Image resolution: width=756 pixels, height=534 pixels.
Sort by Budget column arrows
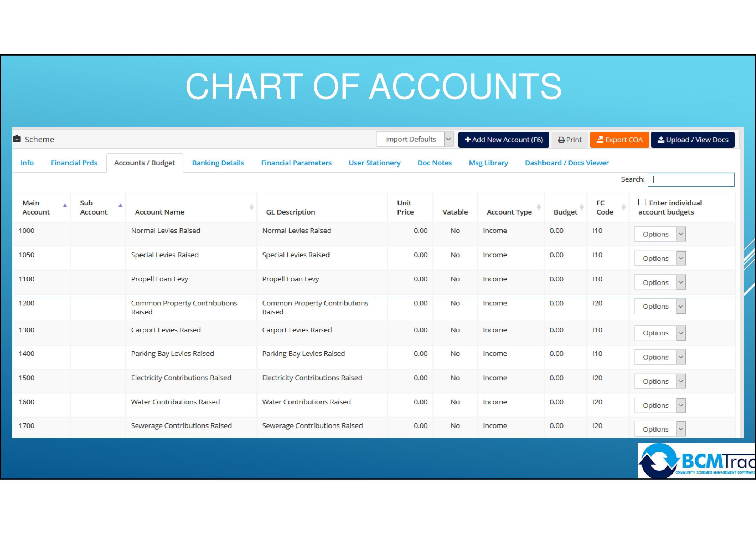tap(581, 207)
